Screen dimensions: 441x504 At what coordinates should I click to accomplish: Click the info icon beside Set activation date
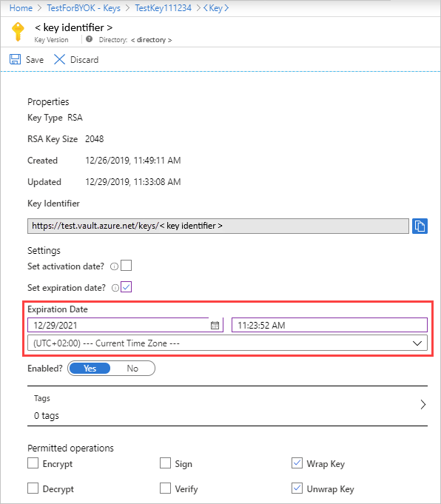114,266
